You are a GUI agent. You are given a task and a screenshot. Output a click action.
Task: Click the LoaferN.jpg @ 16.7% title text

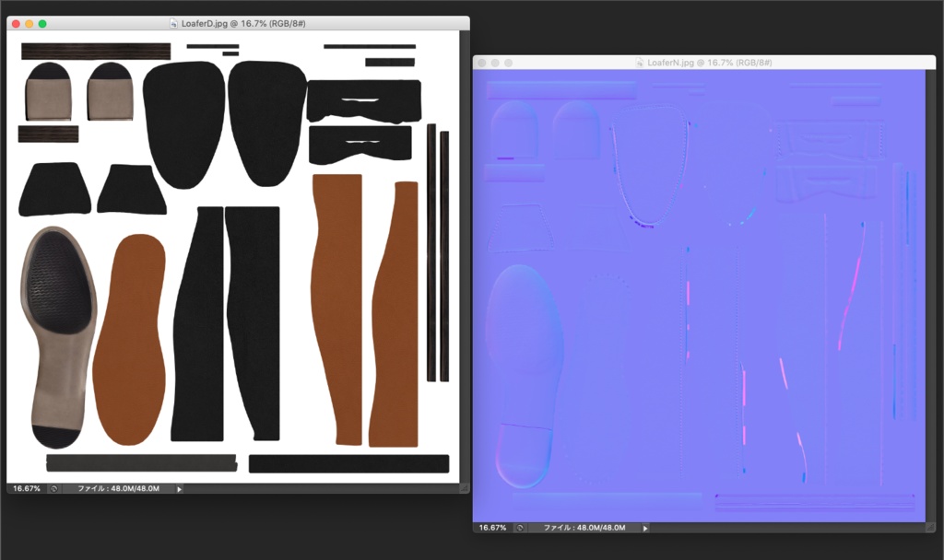point(709,62)
